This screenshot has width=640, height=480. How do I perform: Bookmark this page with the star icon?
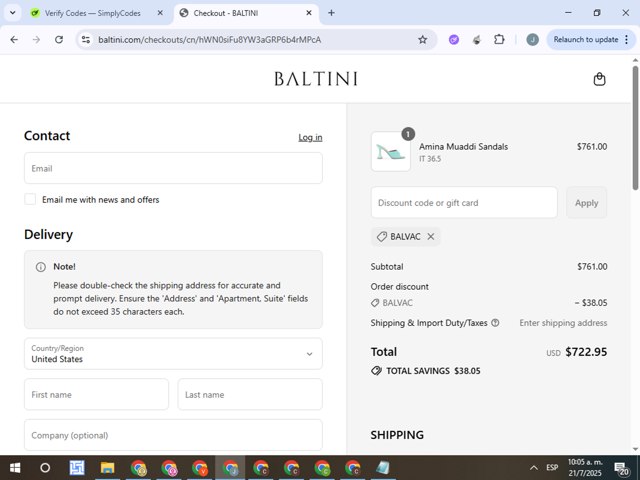pyautogui.click(x=422, y=40)
